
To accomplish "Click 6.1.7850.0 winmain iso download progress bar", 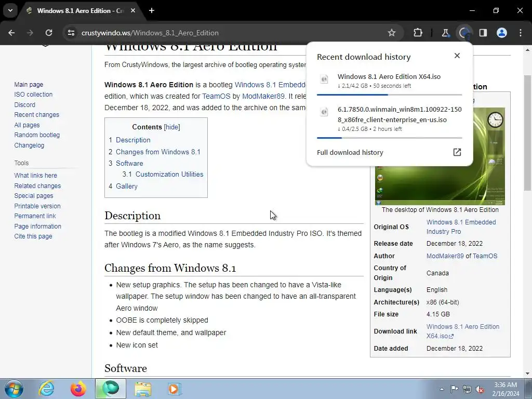I will pos(389,138).
